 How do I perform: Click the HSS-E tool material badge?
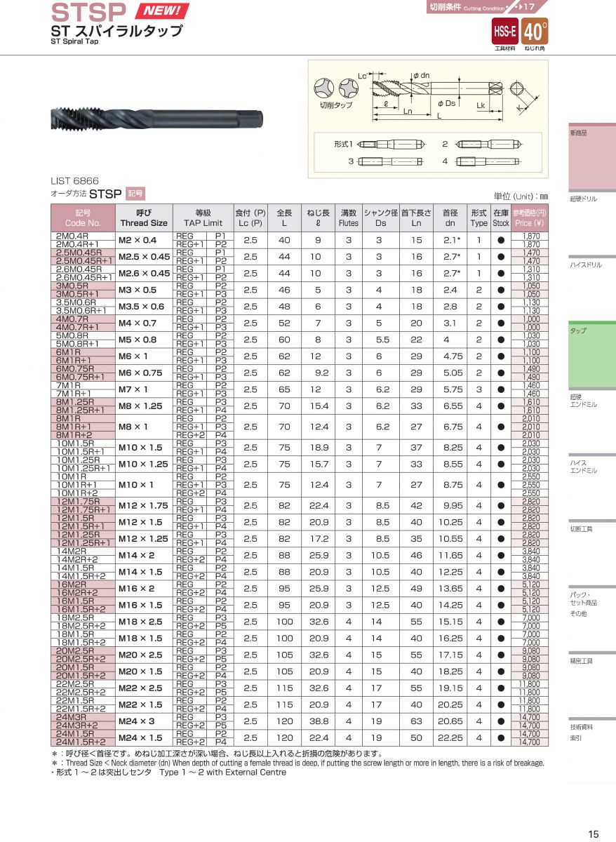(x=504, y=31)
